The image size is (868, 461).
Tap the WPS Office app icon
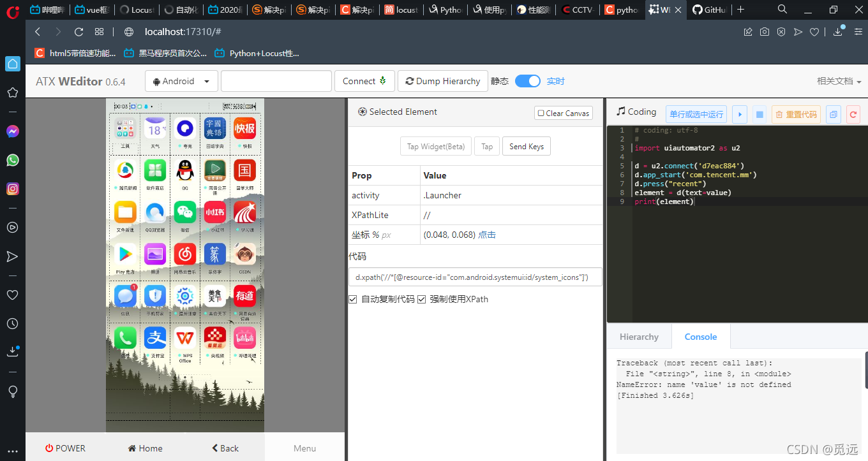pyautogui.click(x=185, y=337)
